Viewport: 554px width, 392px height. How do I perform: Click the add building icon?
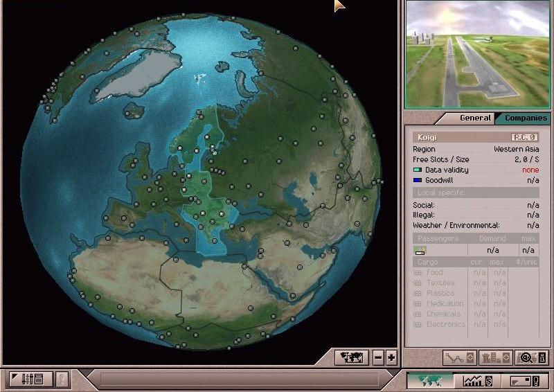[x=495, y=357]
